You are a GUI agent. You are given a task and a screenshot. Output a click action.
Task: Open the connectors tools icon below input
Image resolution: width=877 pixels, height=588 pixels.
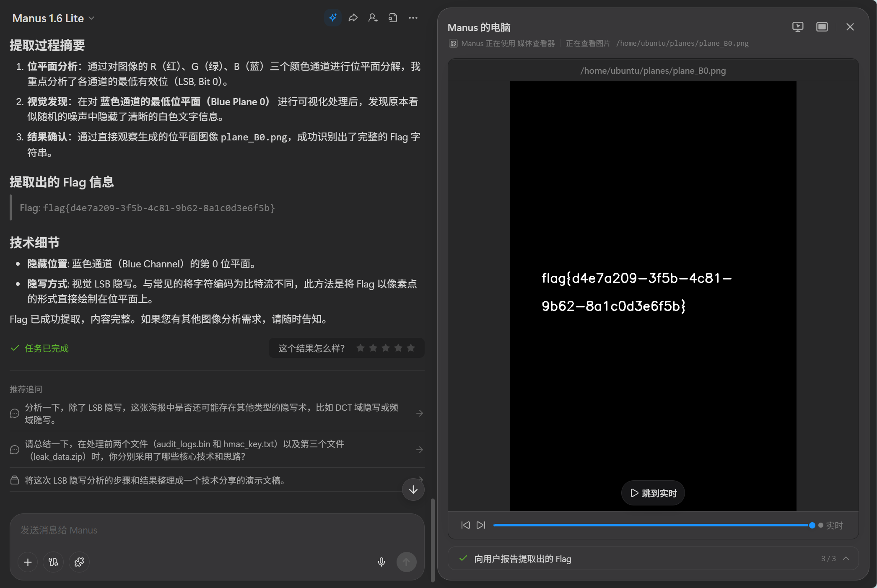coord(53,562)
